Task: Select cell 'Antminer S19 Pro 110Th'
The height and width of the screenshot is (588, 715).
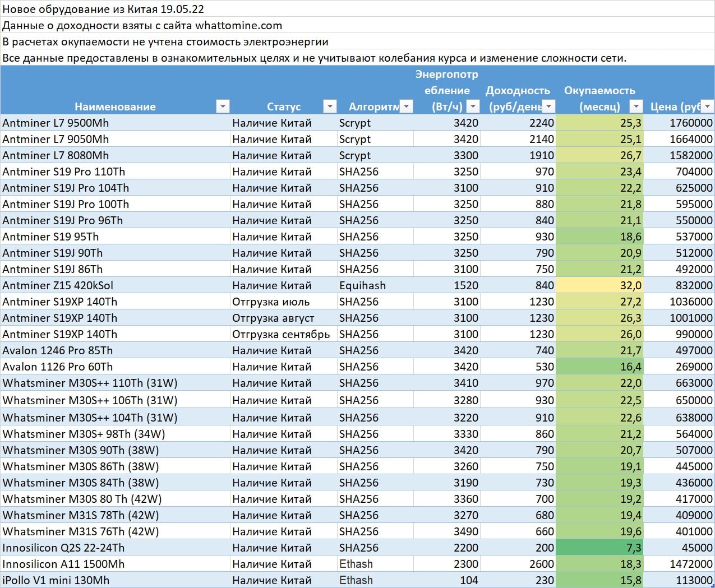Action: [115, 172]
